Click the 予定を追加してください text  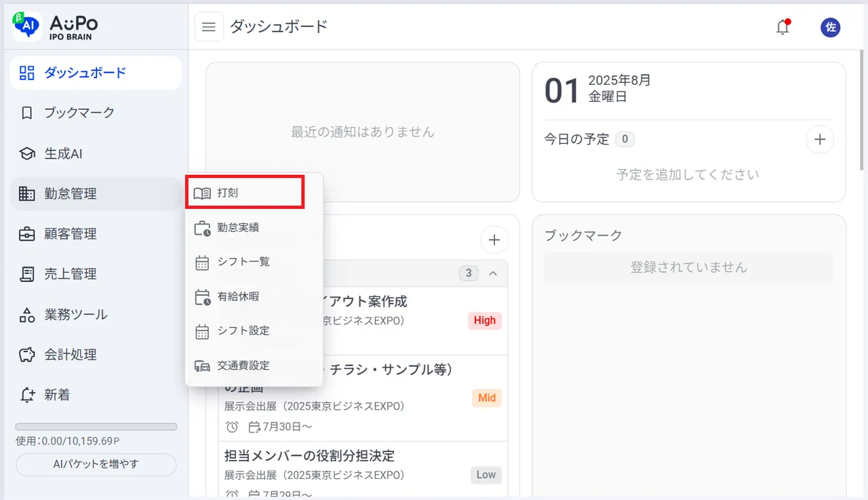point(688,174)
